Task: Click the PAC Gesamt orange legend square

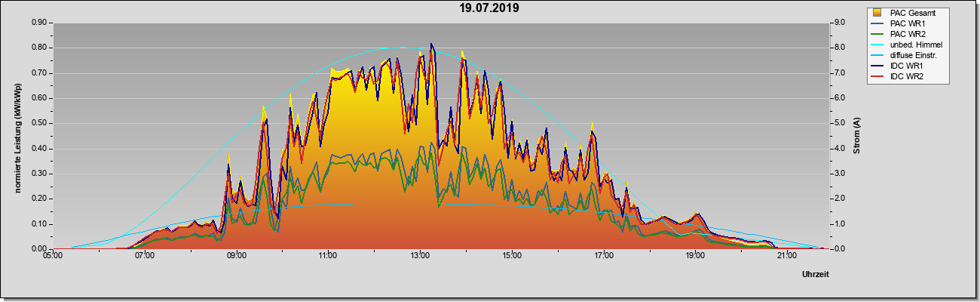Action: click(877, 13)
